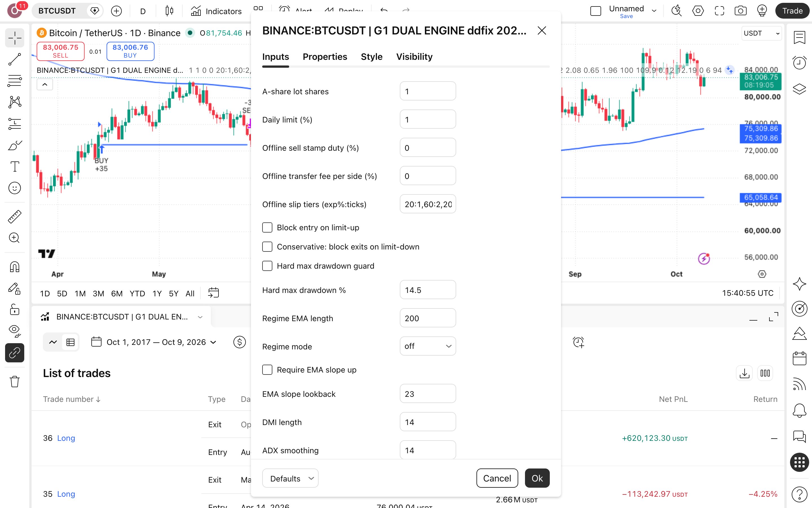Toggle the magnet mode icon
The height and width of the screenshot is (508, 812).
14,267
